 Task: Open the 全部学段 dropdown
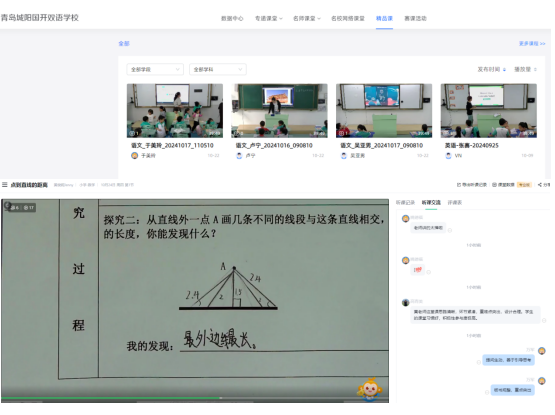(x=155, y=69)
